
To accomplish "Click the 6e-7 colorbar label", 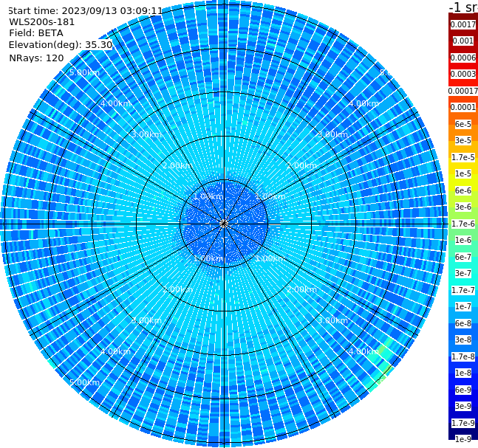I will click(463, 257).
